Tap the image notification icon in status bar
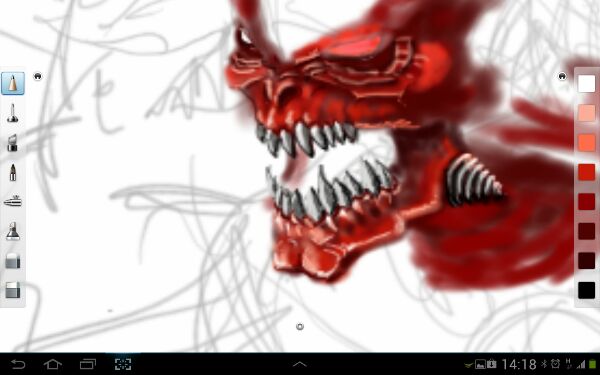The width and height of the screenshot is (600, 375). coord(480,364)
